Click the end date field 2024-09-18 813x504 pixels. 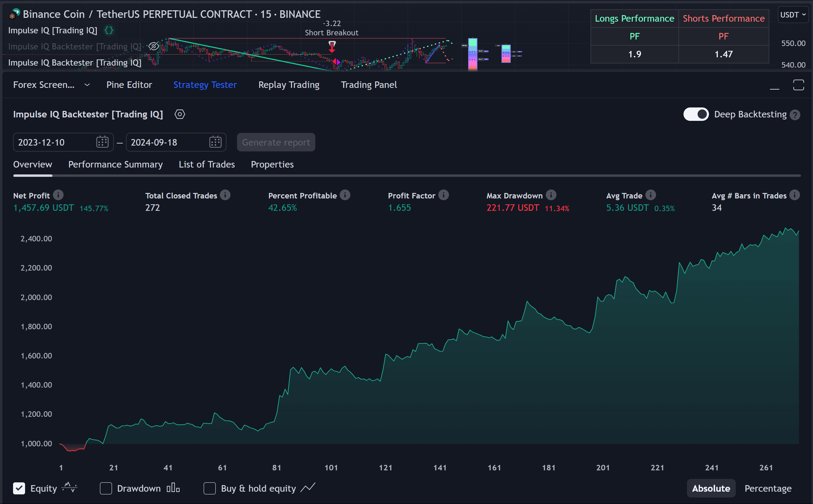(176, 142)
